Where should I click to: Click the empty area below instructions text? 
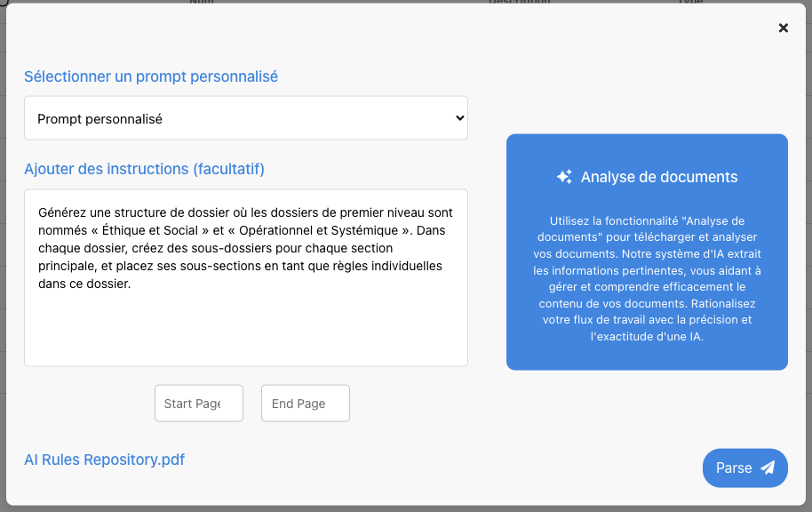[x=245, y=333]
